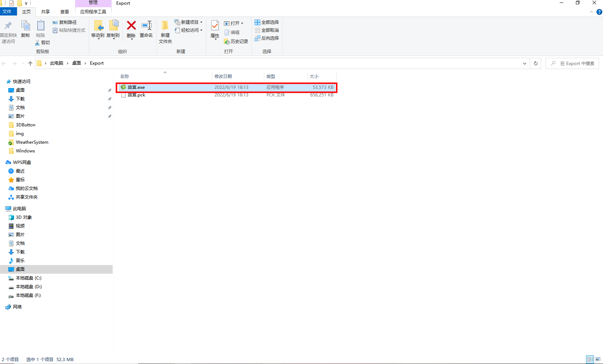
Task: Switch to Details view icon in status bar
Action: [x=590, y=359]
